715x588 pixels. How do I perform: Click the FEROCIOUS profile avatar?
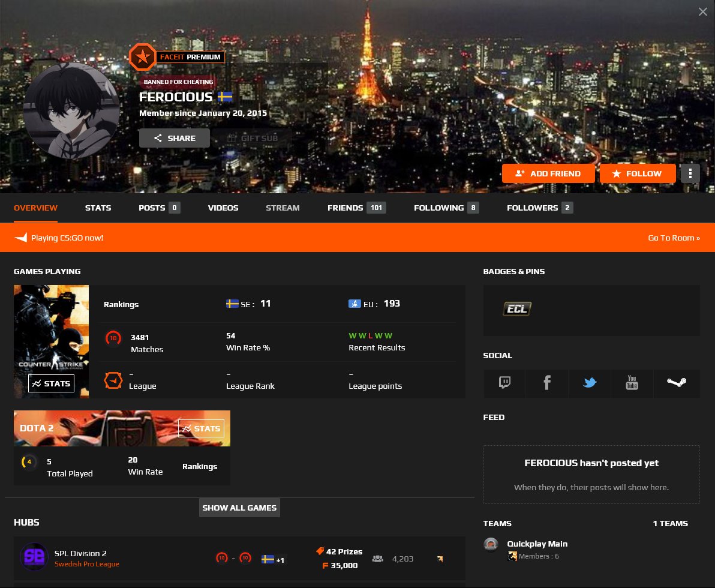pos(71,110)
